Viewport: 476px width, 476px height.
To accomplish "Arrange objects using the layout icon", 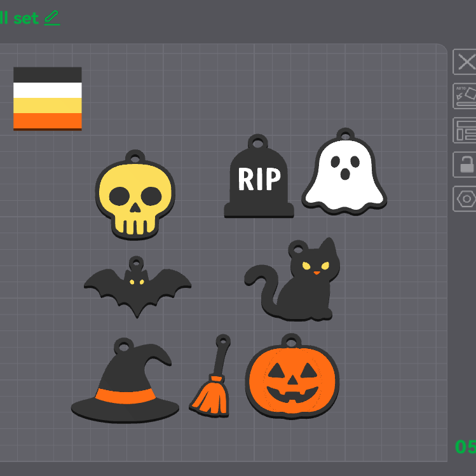I will point(466,130).
